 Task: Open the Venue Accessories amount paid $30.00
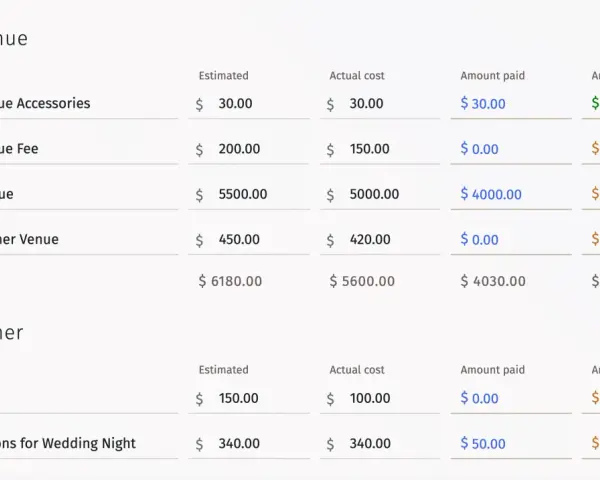pyautogui.click(x=483, y=104)
